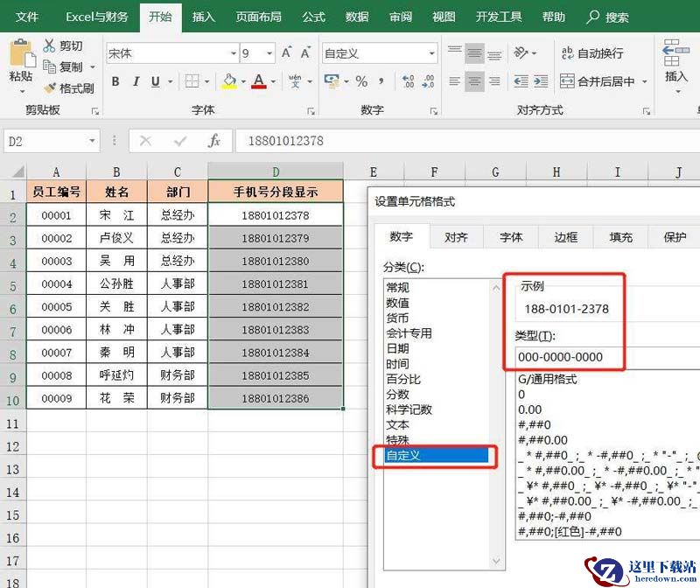This screenshot has width=700, height=588.
Task: Toggle bold formatting
Action: click(115, 81)
